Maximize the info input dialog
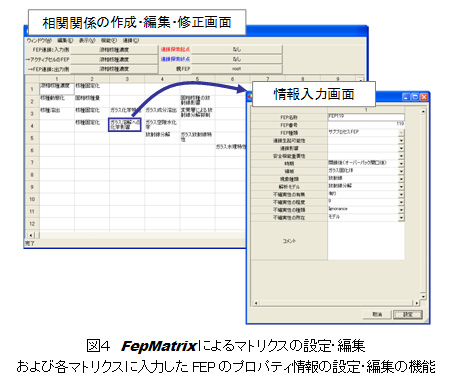 415,97
